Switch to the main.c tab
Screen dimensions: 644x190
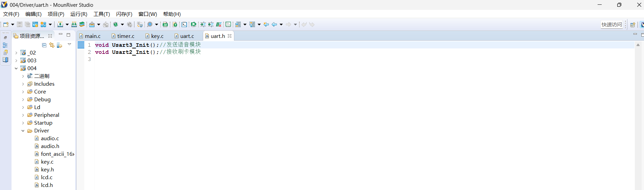(92, 36)
